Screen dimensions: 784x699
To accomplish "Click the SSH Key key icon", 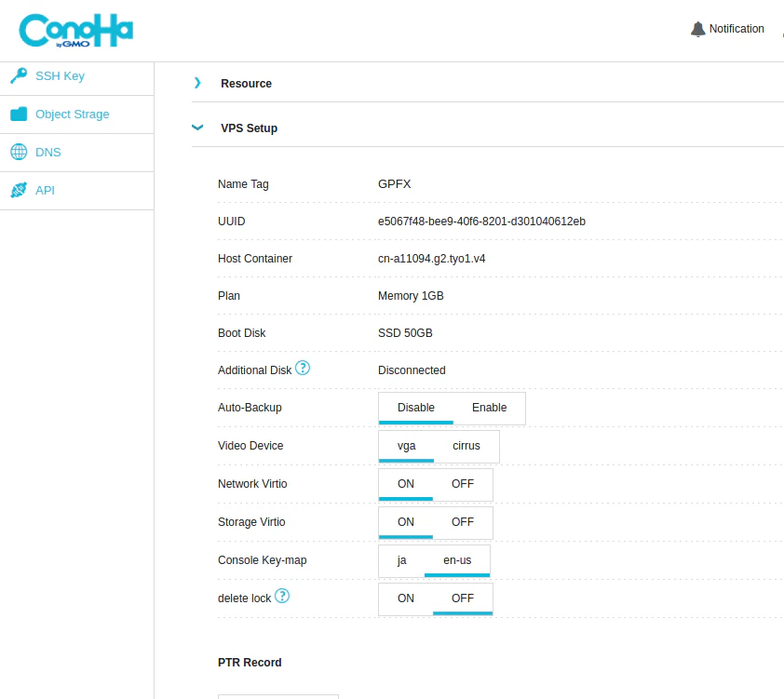I will pyautogui.click(x=19, y=76).
